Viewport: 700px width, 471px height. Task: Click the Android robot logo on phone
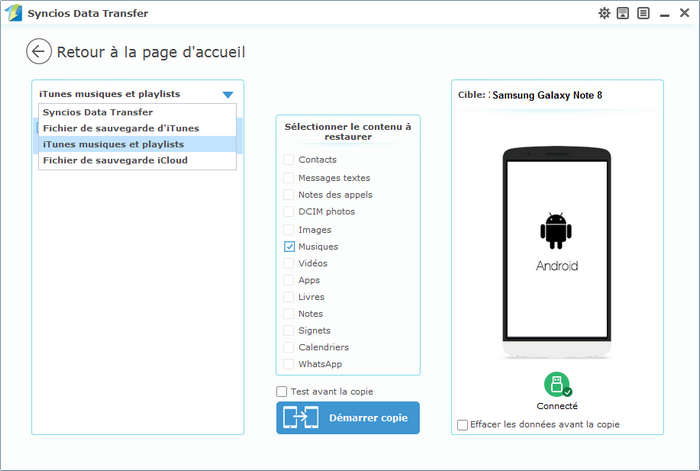coord(557,230)
